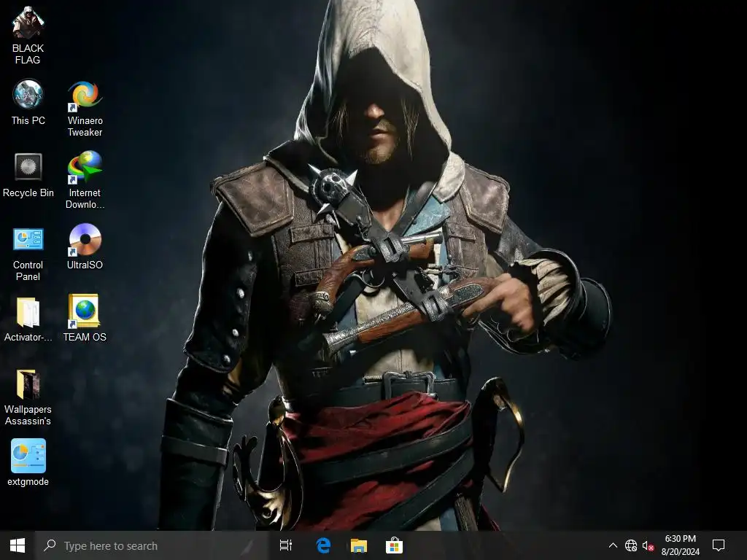The image size is (747, 560).
Task: Select the Activator folder icon
Action: click(x=28, y=319)
